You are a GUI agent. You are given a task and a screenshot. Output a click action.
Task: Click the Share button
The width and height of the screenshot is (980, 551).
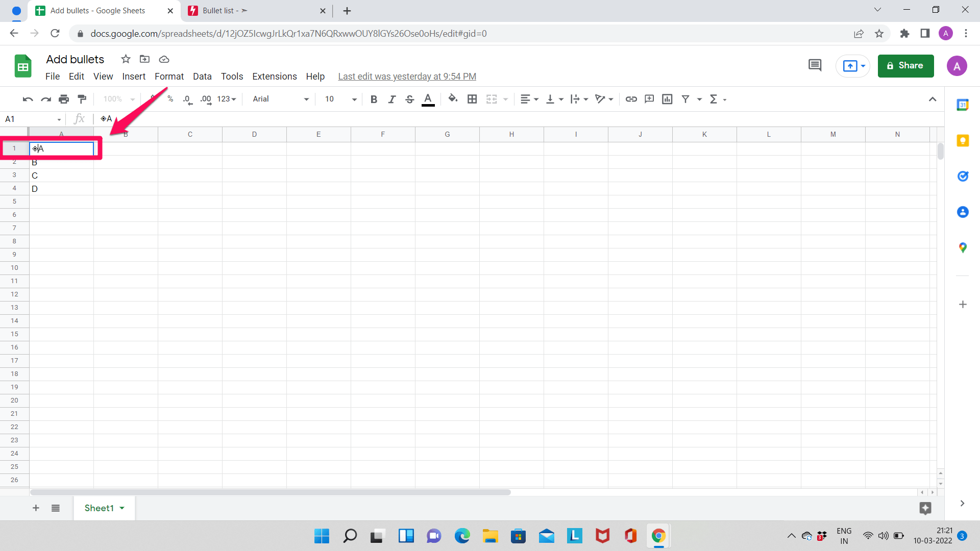tap(905, 65)
